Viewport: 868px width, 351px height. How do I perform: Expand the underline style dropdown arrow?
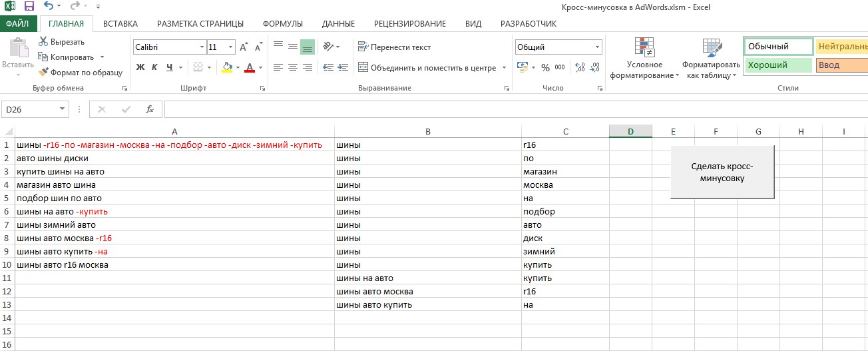180,67
